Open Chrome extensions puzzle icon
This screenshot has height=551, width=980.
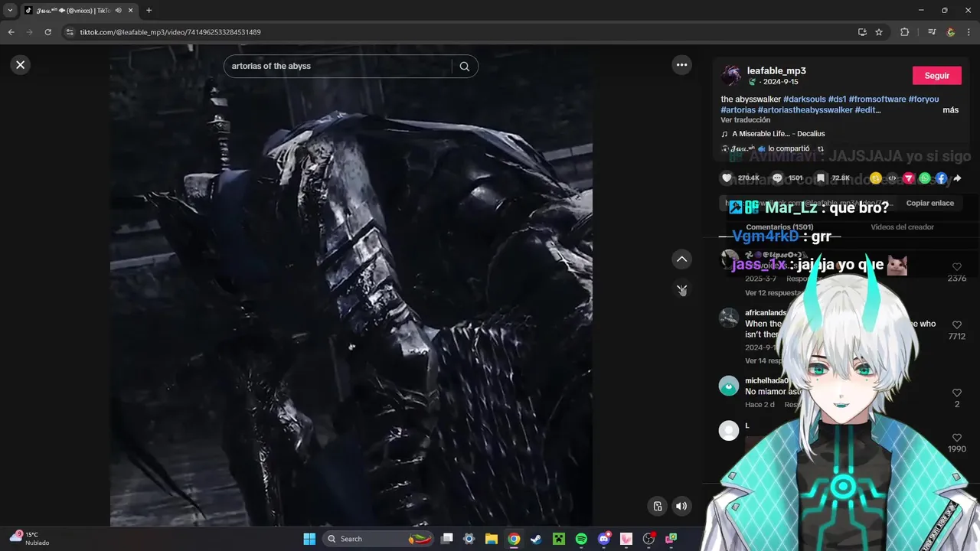pos(905,32)
